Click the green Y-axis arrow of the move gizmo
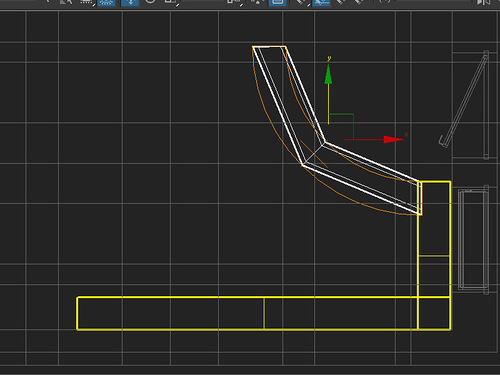The width and height of the screenshot is (500, 375). (x=328, y=74)
